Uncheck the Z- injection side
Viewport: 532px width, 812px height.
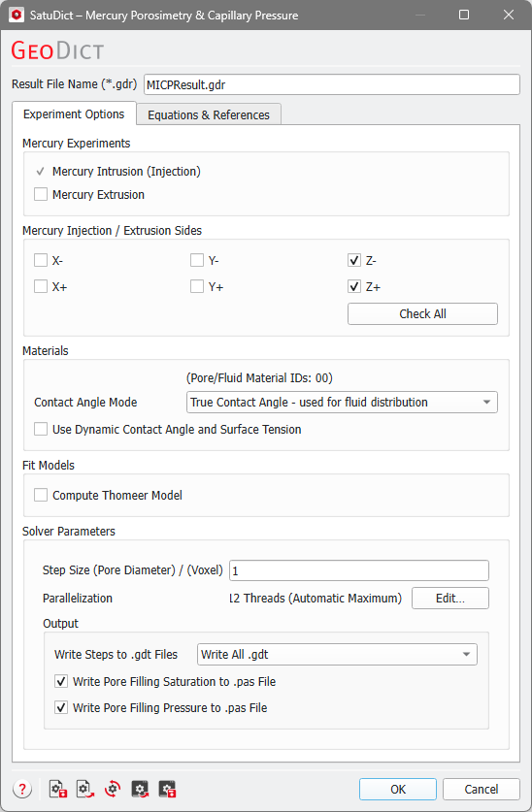(x=354, y=260)
